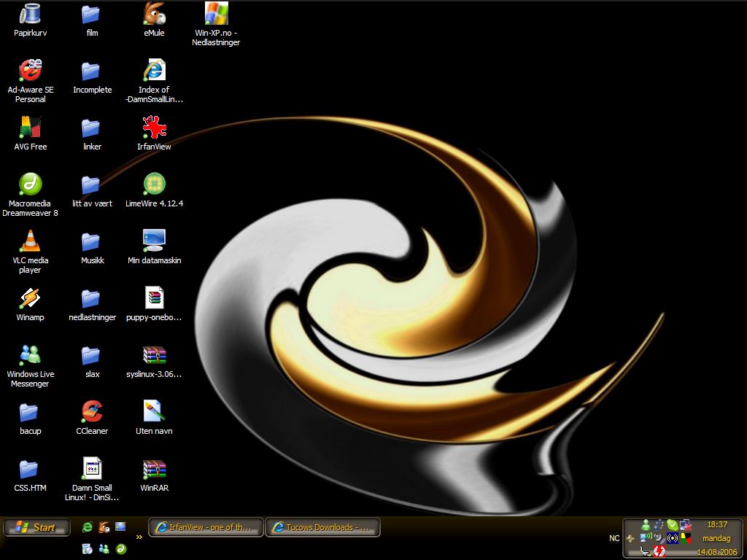Image resolution: width=747 pixels, height=560 pixels.
Task: Launch eMule from the desktop shortcut
Action: [154, 20]
